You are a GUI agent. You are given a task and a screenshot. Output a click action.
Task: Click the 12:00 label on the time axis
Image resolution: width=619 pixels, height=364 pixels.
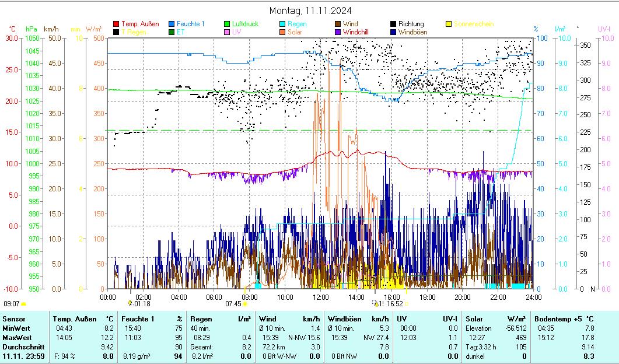[x=321, y=297]
